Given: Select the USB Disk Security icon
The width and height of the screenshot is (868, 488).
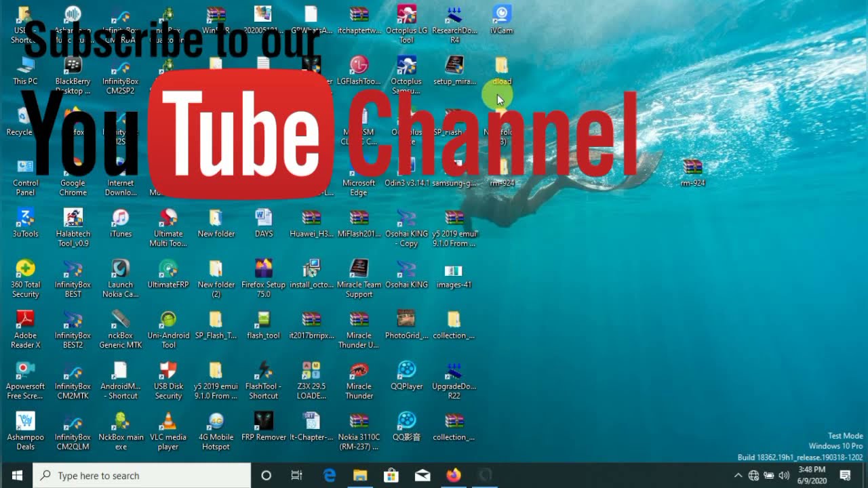Looking at the screenshot, I should (168, 380).
